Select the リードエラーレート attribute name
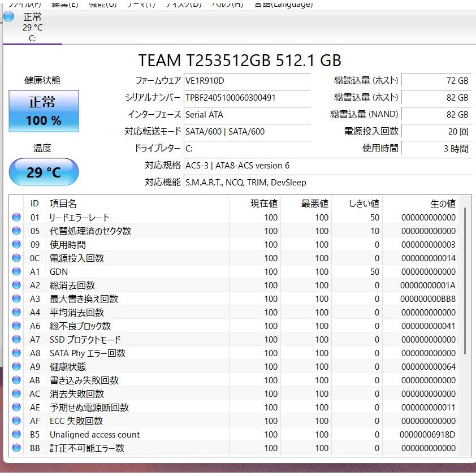Viewport: 476px width, 476px height. point(79,217)
